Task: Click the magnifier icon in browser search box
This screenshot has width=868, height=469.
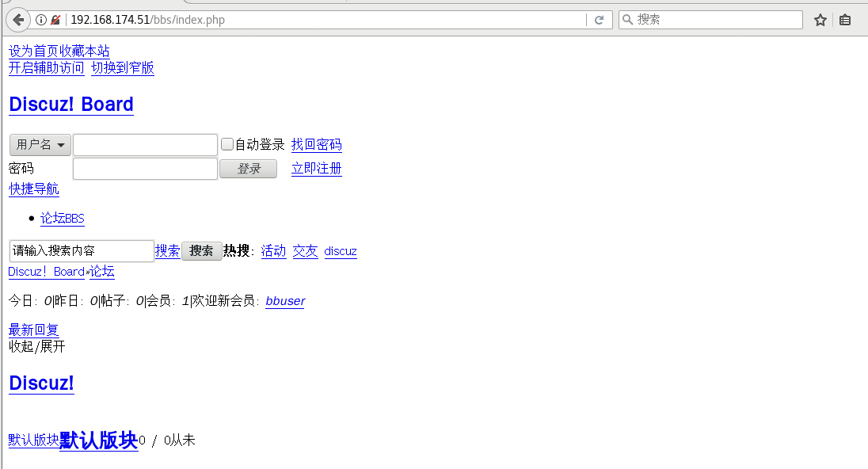Action: tap(627, 20)
